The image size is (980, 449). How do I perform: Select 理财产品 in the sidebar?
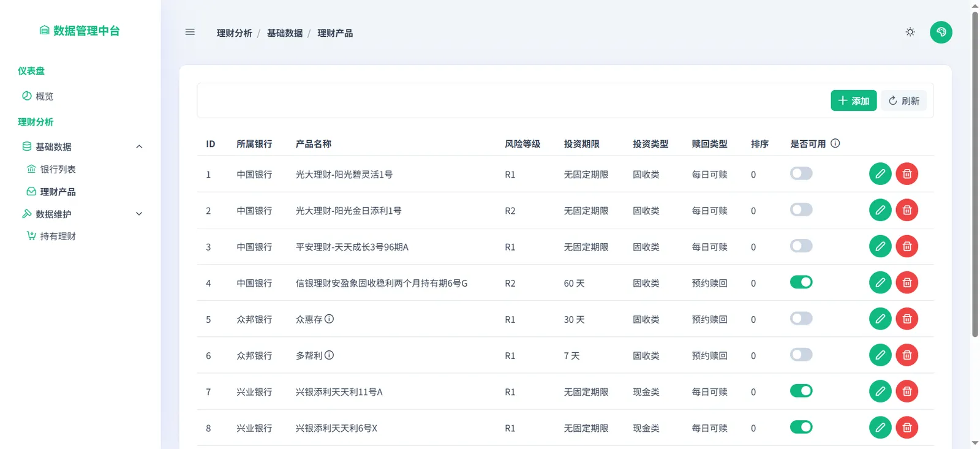[x=51, y=192]
